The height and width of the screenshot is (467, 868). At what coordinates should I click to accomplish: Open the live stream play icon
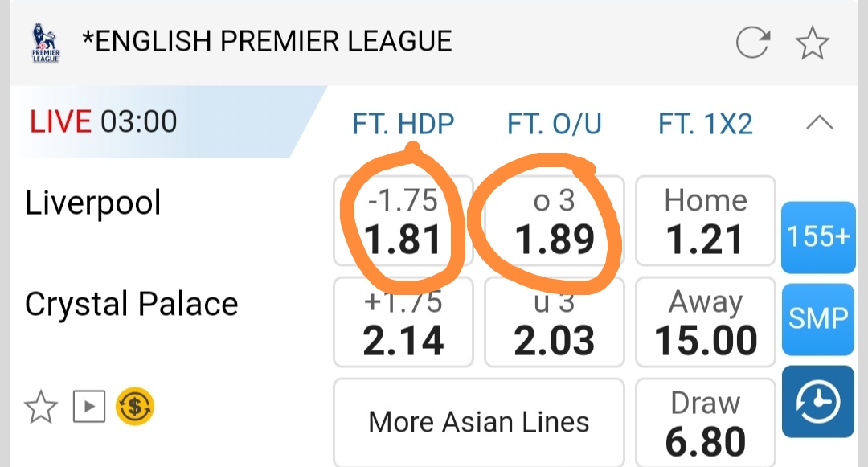point(89,408)
